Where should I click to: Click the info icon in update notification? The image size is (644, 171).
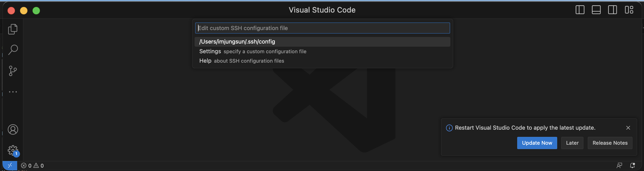[449, 128]
